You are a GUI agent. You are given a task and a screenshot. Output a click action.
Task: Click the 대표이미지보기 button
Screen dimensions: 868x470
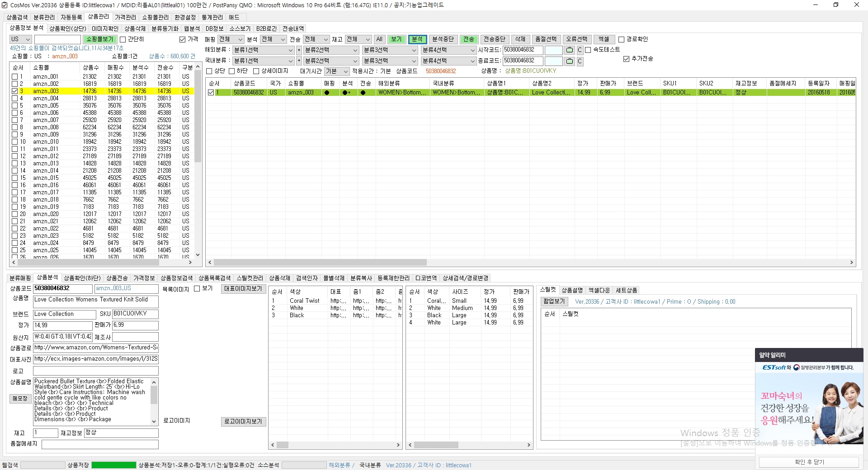243,289
